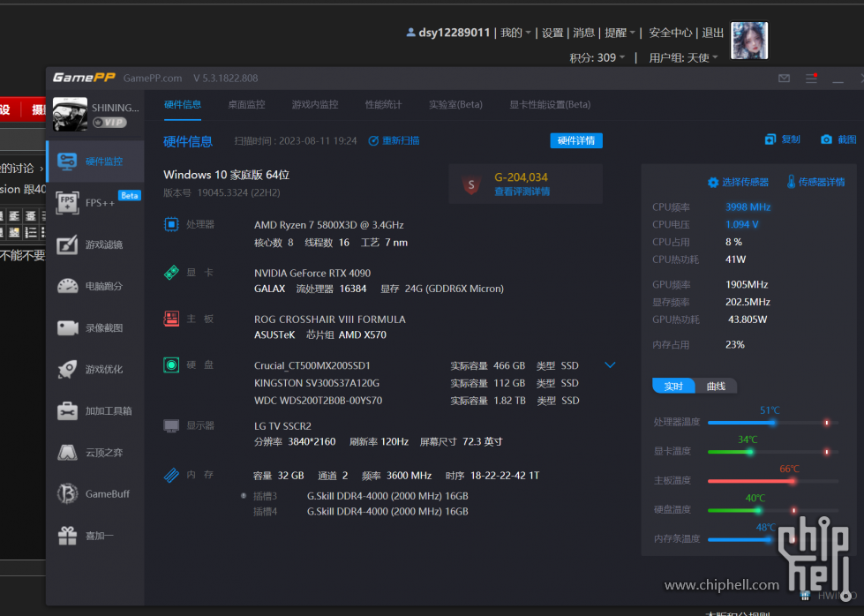Open 云顶之弈 in the sidebar
This screenshot has width=864, height=616.
(x=96, y=453)
